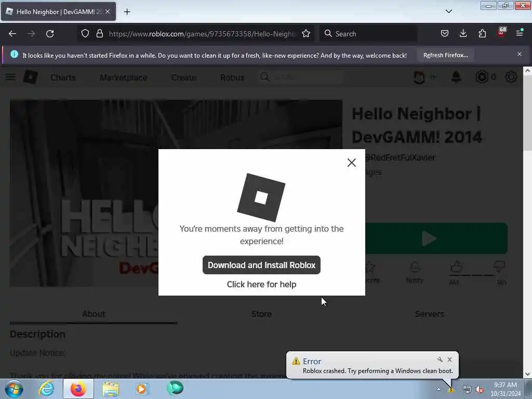Open the Error balloon wrench options icon
The image size is (532, 399).
440,360
